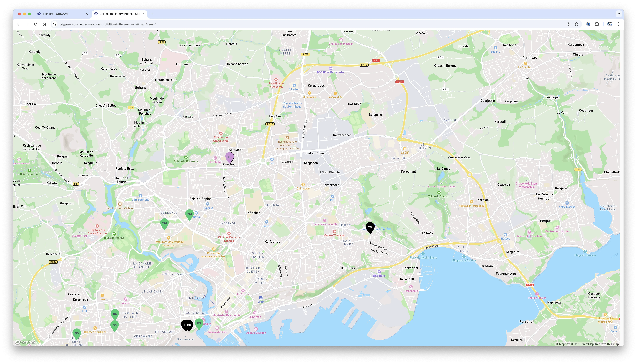Open the three-dot browser menu
The height and width of the screenshot is (364, 637).
(618, 24)
